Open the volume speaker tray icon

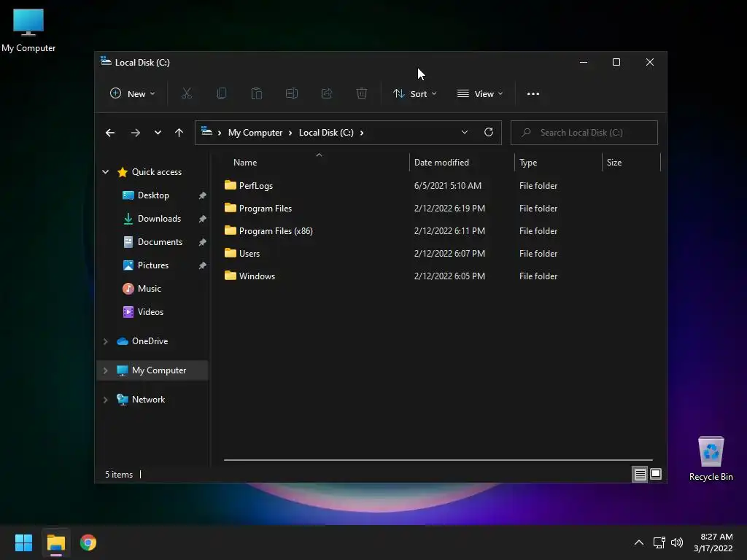pos(677,542)
